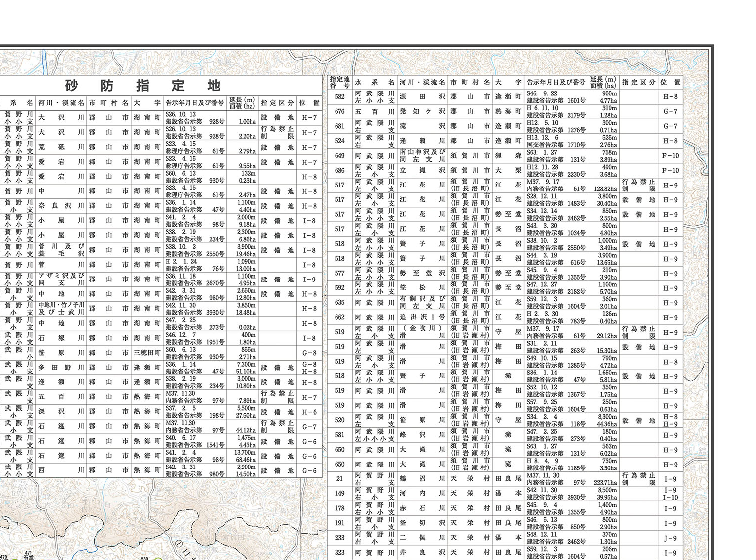Click the 鶴沼川 river cell
The width and height of the screenshot is (756, 560).
point(422,479)
